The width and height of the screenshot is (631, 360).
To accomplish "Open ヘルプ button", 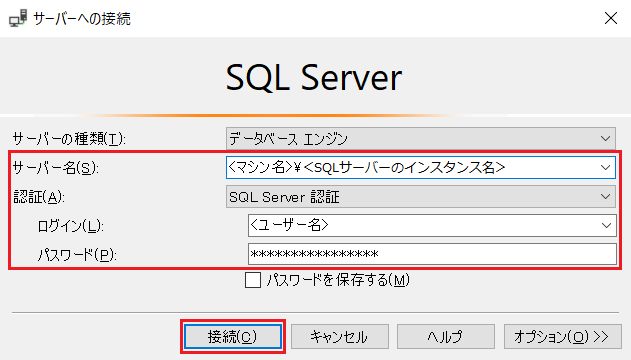I will (445, 337).
